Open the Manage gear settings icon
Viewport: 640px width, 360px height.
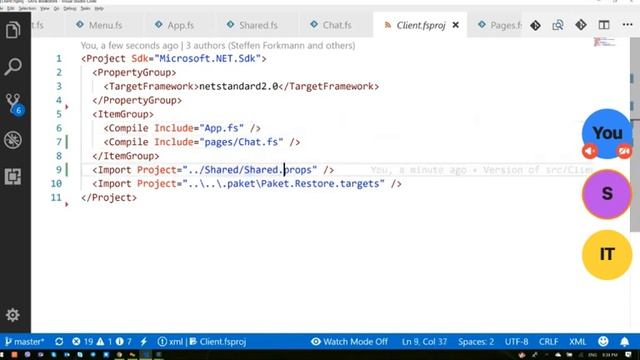(x=13, y=315)
